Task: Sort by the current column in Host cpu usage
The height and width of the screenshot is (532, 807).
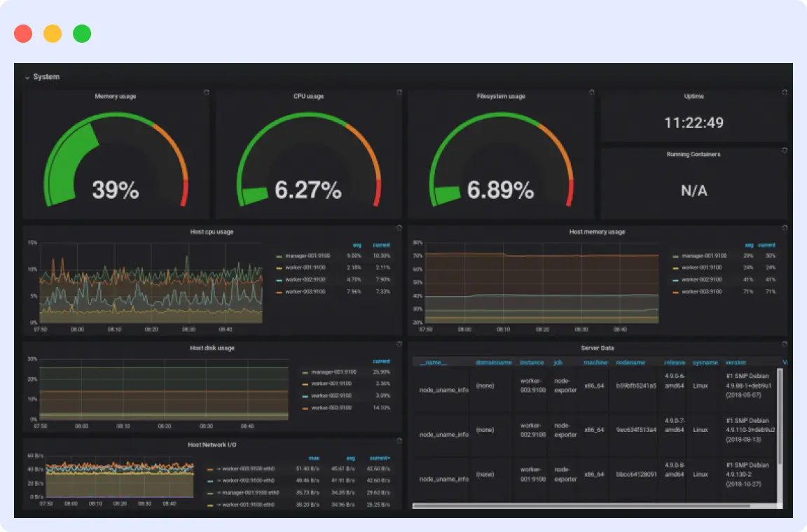Action: click(x=382, y=244)
